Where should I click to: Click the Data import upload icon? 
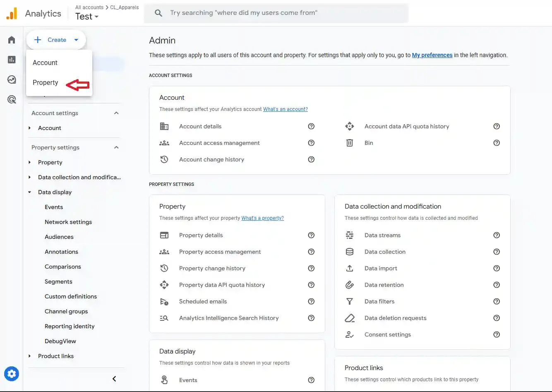[350, 268]
